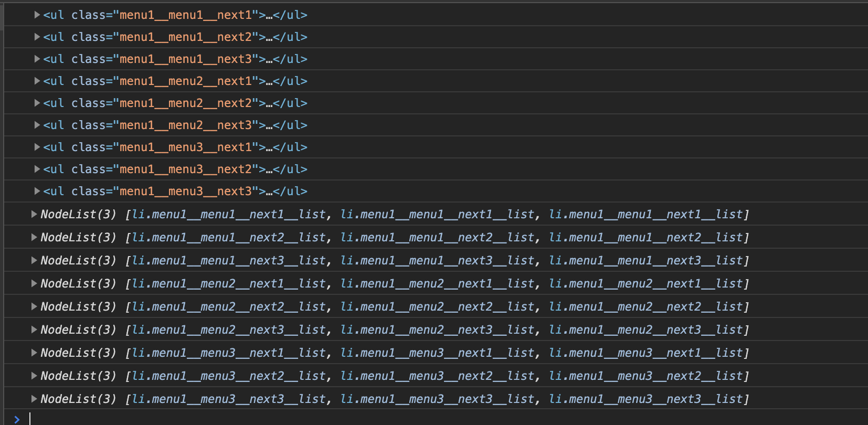
Task: Expand NodeList of menu1__menu1__next2__list items
Action: [34, 237]
